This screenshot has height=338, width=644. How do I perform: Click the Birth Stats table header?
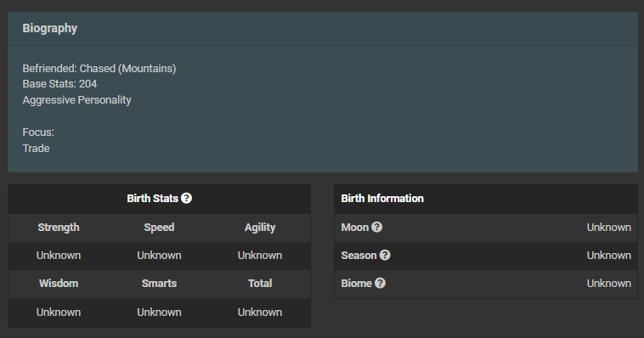pos(160,199)
